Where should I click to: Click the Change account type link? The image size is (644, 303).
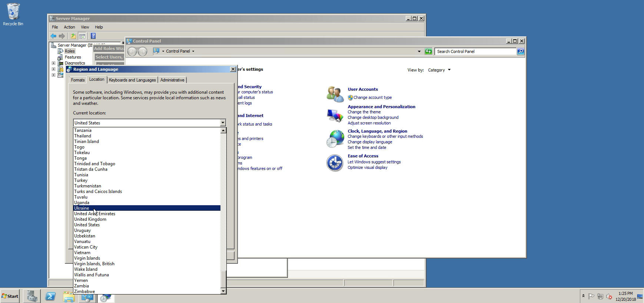[372, 98]
